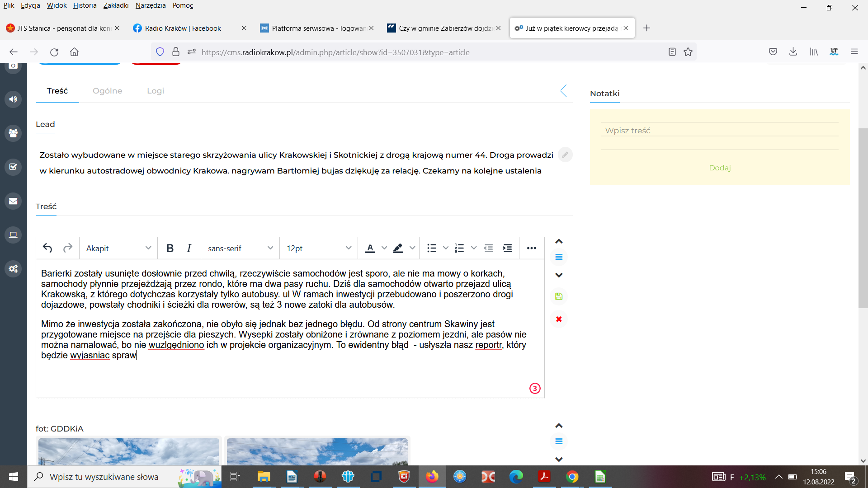Screen dimensions: 868x488
Task: Open the Logi tab
Action: (x=155, y=91)
